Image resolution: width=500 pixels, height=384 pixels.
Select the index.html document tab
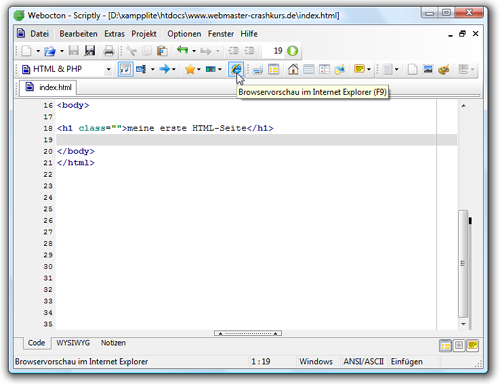coord(48,87)
